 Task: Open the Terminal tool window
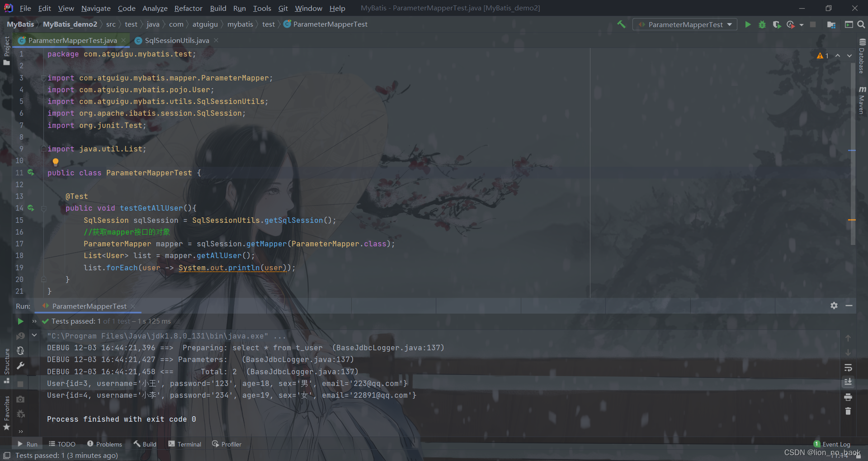(184, 444)
